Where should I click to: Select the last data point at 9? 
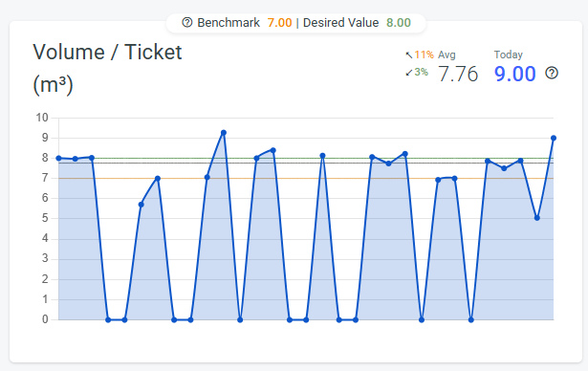[554, 138]
